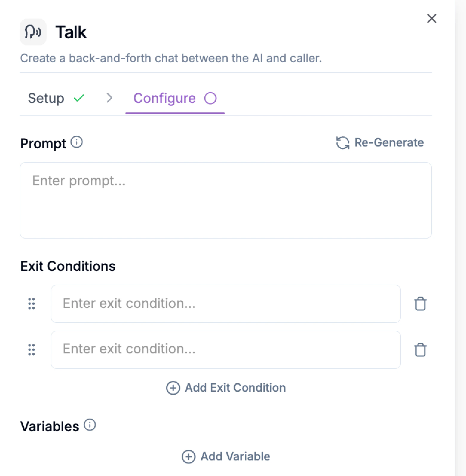Click the empty circle next to Configure
466x476 pixels.
[x=211, y=98]
